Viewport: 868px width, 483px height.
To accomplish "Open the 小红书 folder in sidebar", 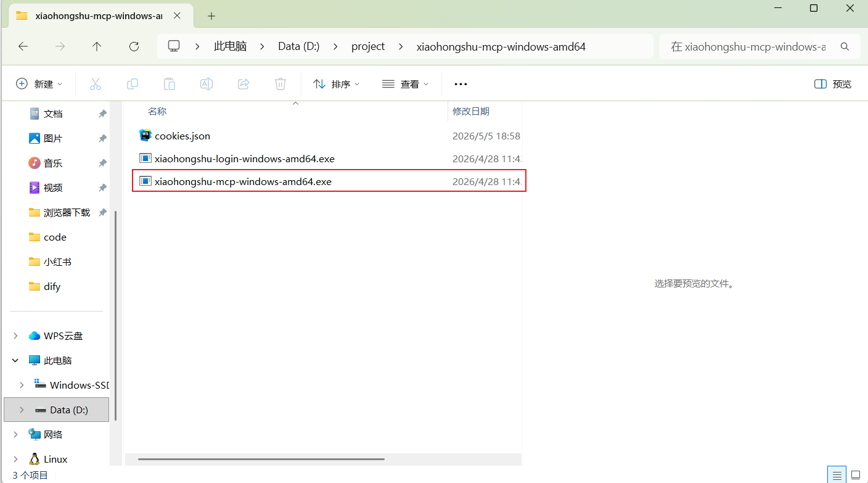I will [x=57, y=262].
